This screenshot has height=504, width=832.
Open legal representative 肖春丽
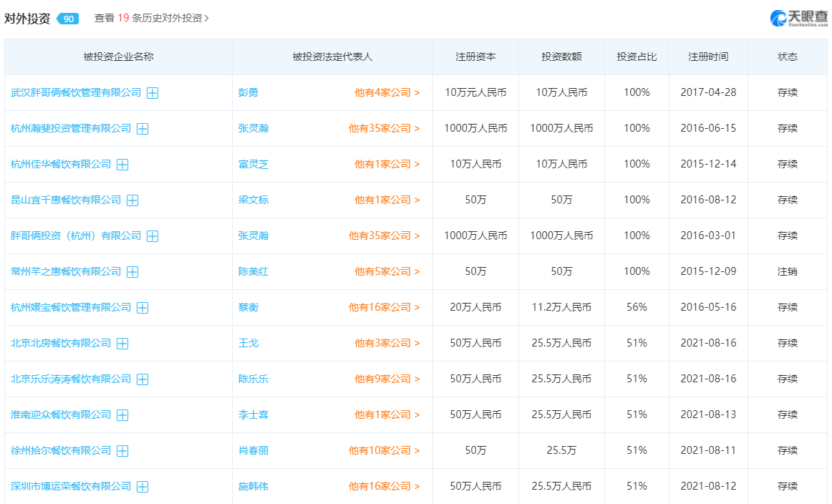253,450
